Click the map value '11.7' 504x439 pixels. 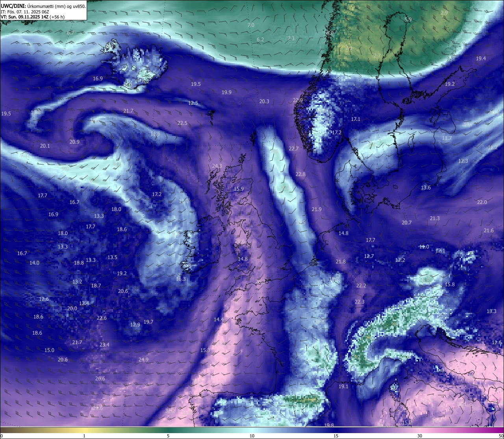(x=447, y=138)
